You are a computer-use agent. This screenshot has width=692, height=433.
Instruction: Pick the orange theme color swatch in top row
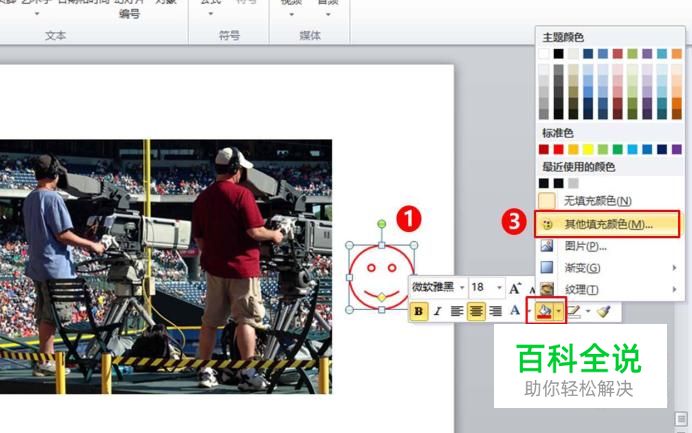677,54
